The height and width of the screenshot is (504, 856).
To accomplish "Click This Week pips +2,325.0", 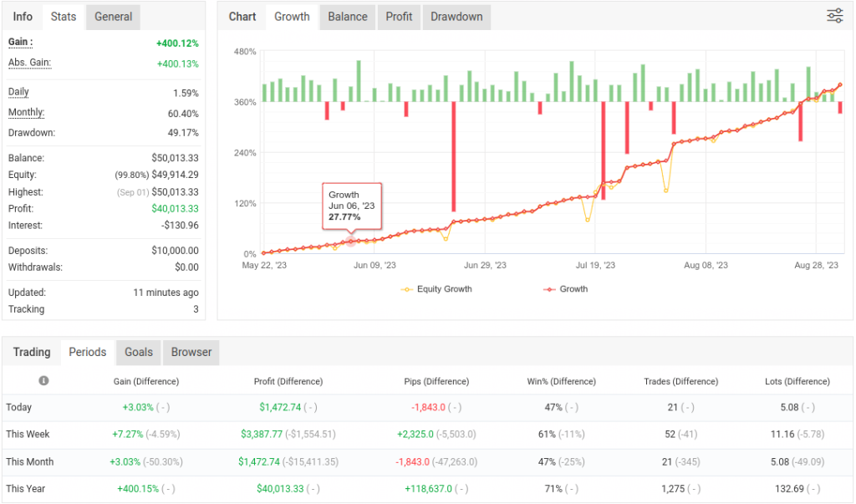I will [415, 434].
